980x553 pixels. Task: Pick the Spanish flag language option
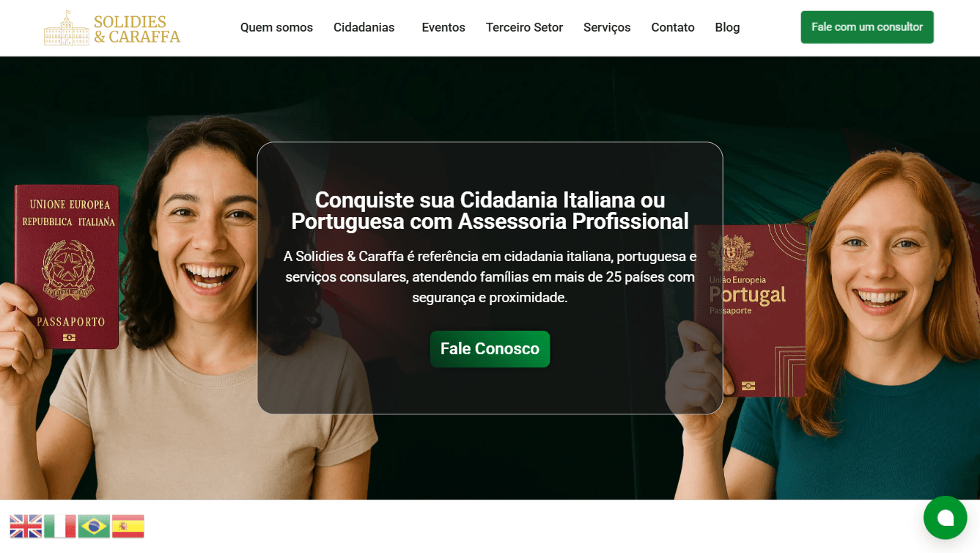pos(128,526)
